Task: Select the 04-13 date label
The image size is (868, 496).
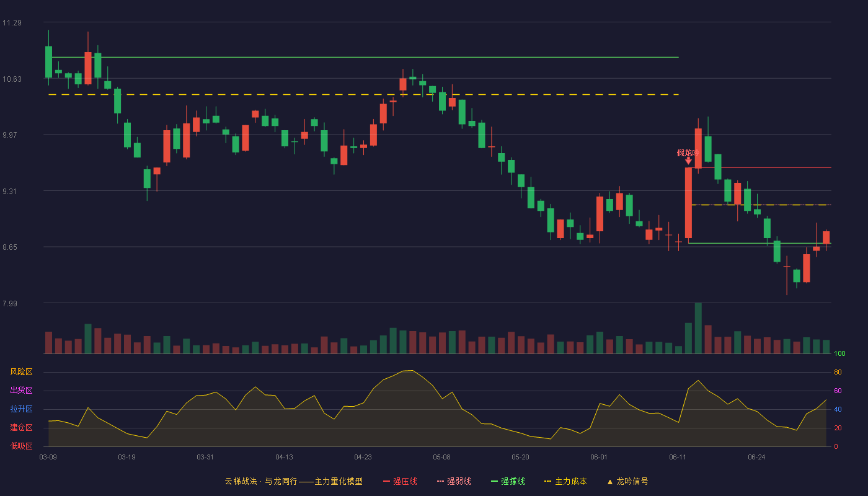Action: pyautogui.click(x=284, y=457)
